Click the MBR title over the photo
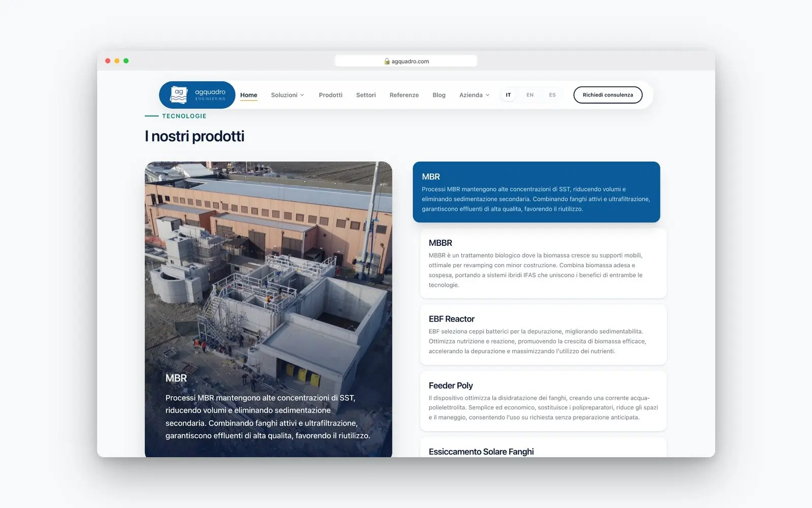This screenshot has width=812, height=508. tap(176, 378)
